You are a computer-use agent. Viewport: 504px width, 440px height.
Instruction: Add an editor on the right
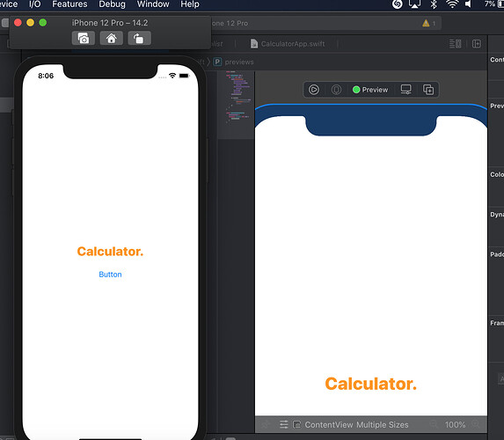tap(477, 44)
